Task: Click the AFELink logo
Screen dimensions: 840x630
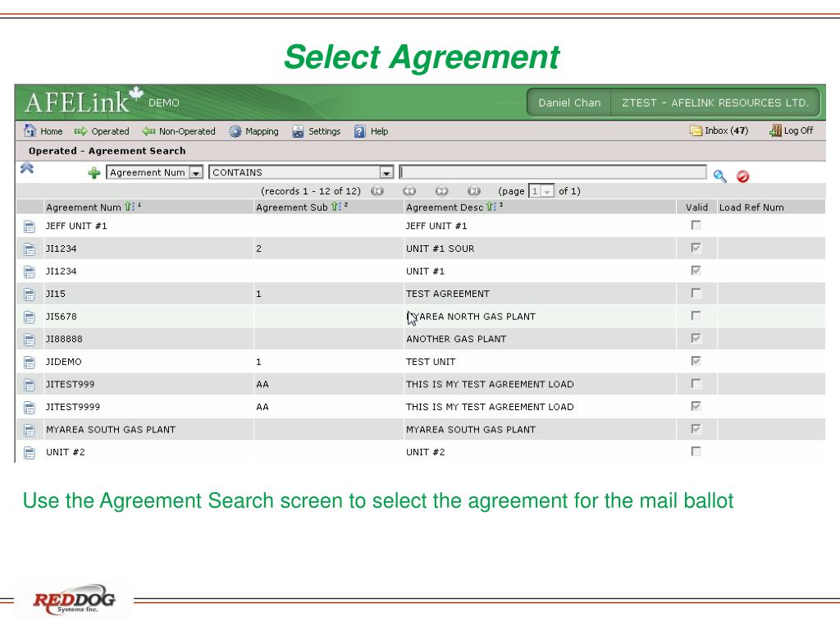Action: pyautogui.click(x=84, y=101)
